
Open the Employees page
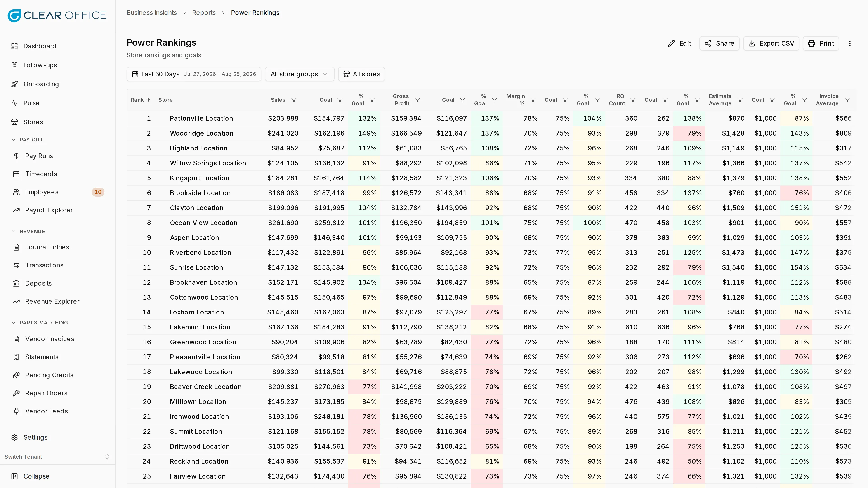58,192
